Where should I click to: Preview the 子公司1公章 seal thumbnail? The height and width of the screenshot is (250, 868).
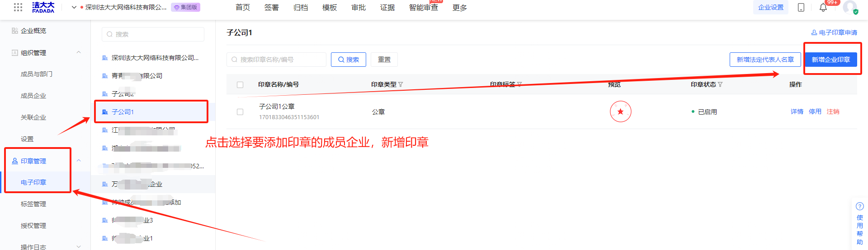(x=621, y=111)
